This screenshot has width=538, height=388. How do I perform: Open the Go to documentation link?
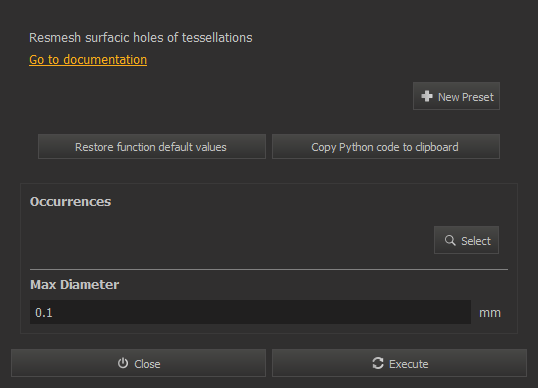[x=88, y=59]
